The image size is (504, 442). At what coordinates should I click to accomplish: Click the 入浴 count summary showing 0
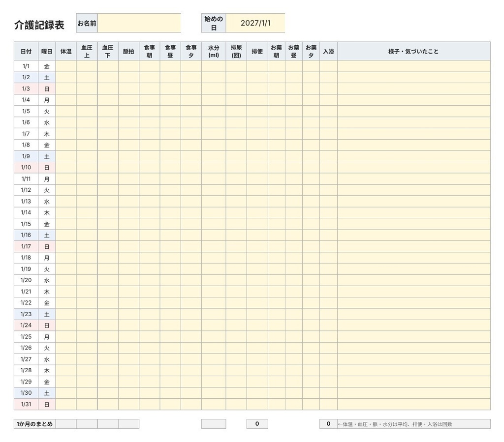(x=328, y=424)
